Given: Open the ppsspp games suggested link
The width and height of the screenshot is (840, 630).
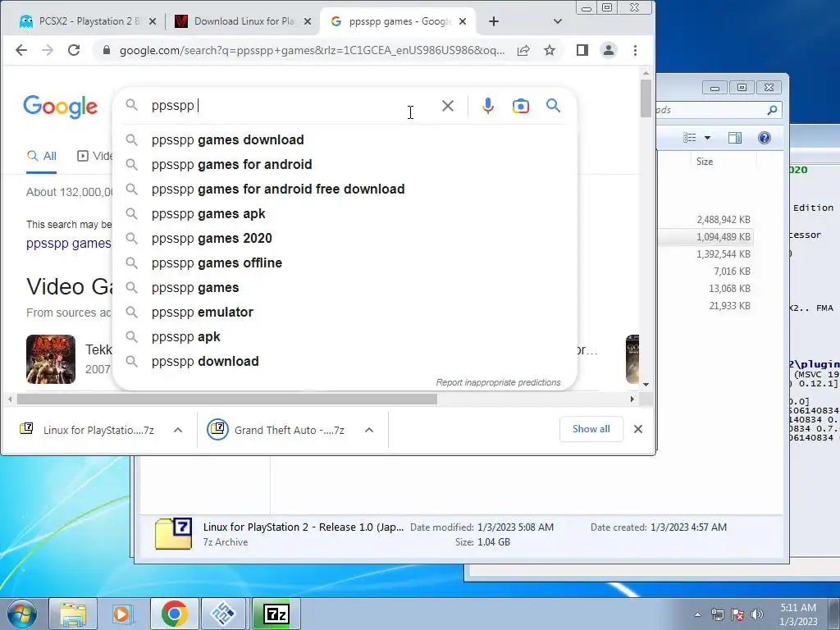Looking at the screenshot, I should 69,243.
